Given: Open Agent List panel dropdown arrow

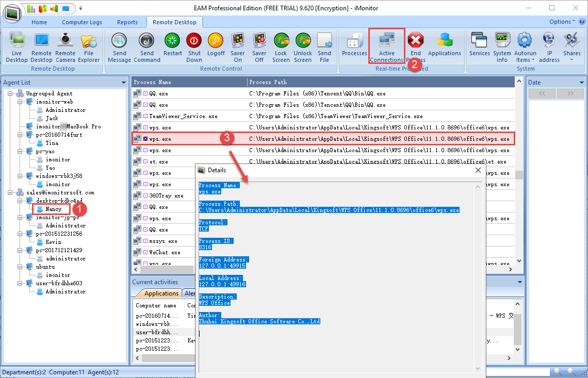Looking at the screenshot, I should pos(124,83).
